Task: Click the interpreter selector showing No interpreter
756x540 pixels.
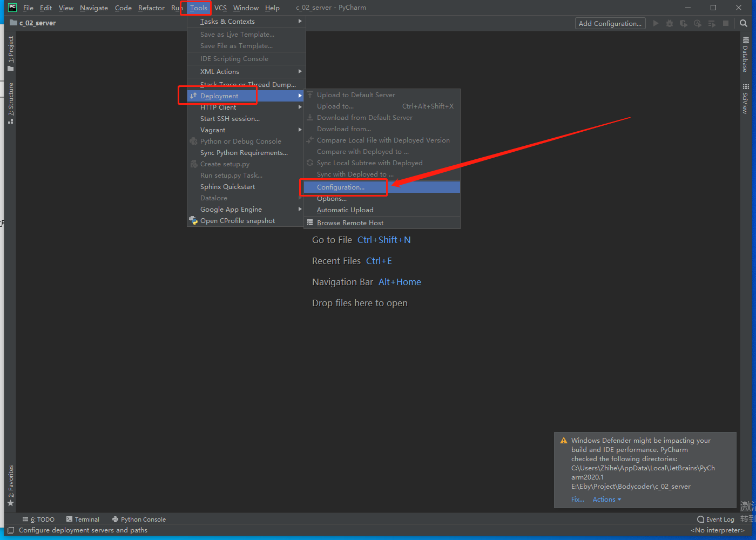Action: point(717,530)
